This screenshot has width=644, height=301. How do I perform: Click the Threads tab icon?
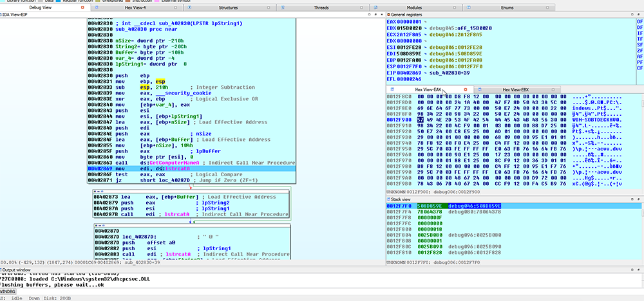(284, 7)
